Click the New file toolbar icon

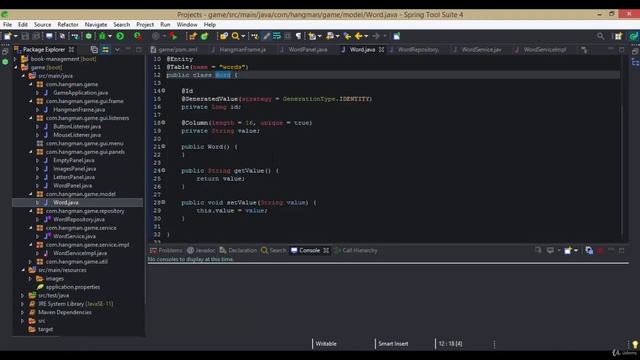tap(7, 36)
